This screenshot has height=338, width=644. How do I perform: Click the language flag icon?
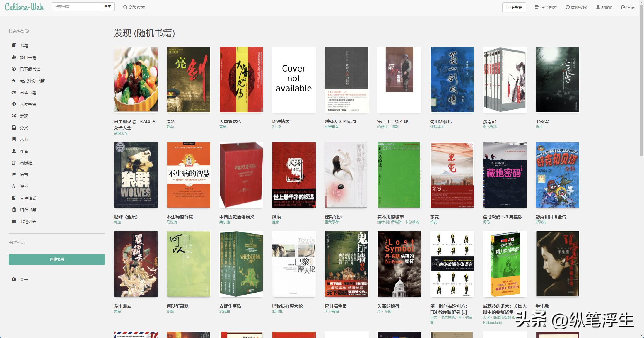pyautogui.click(x=14, y=174)
